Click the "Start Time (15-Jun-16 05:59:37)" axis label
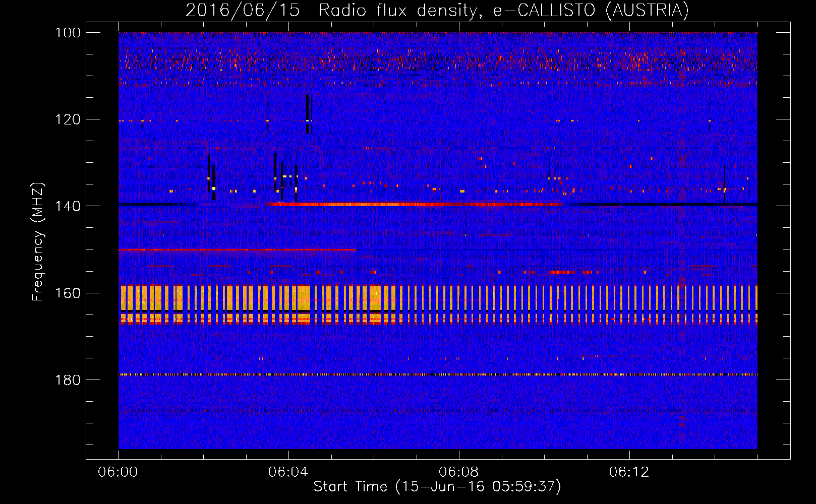This screenshot has height=504, width=816. (x=437, y=487)
